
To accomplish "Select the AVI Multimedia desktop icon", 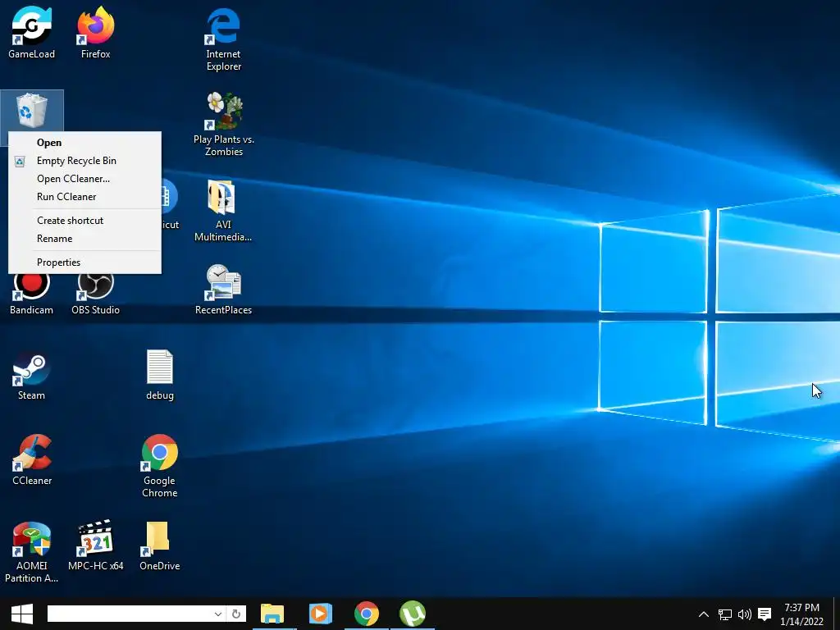I will pos(223,210).
